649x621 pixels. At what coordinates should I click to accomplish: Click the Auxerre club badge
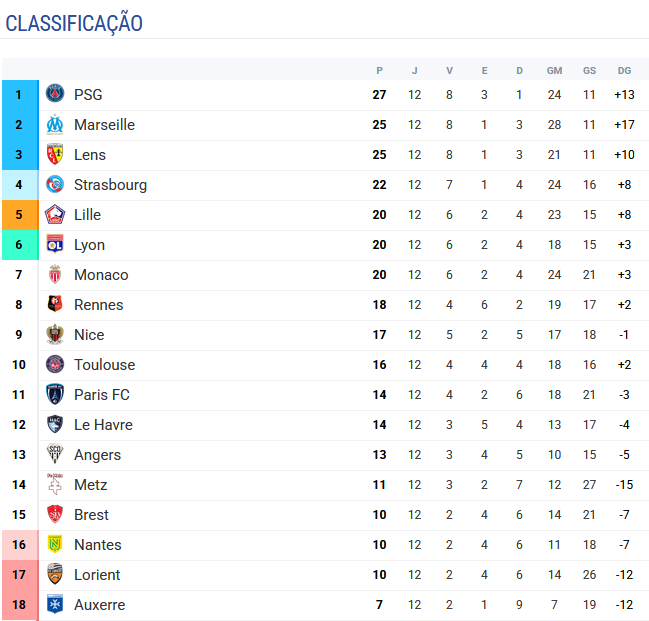[x=55, y=605]
